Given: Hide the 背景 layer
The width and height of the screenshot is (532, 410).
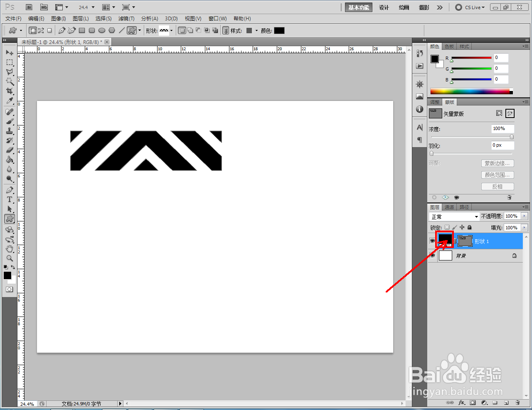Looking at the screenshot, I should [432, 255].
